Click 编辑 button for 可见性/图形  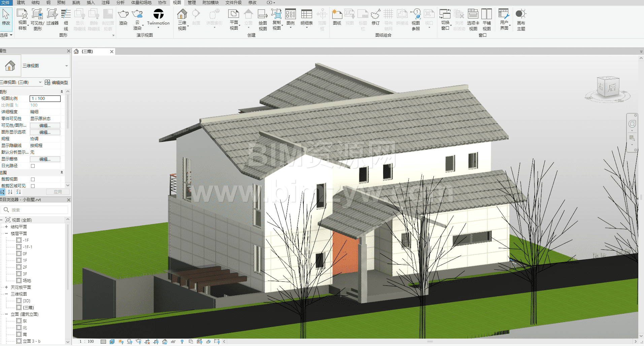tap(45, 125)
